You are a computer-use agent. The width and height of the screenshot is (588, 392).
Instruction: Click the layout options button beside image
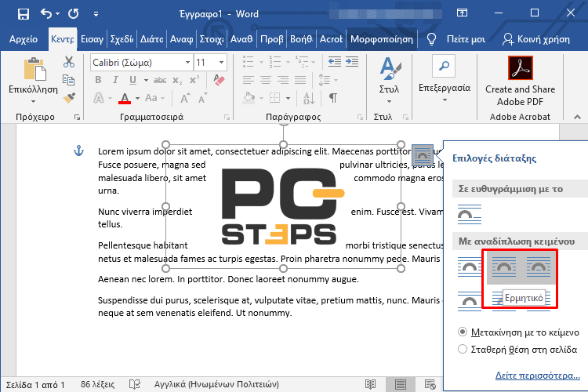point(423,155)
